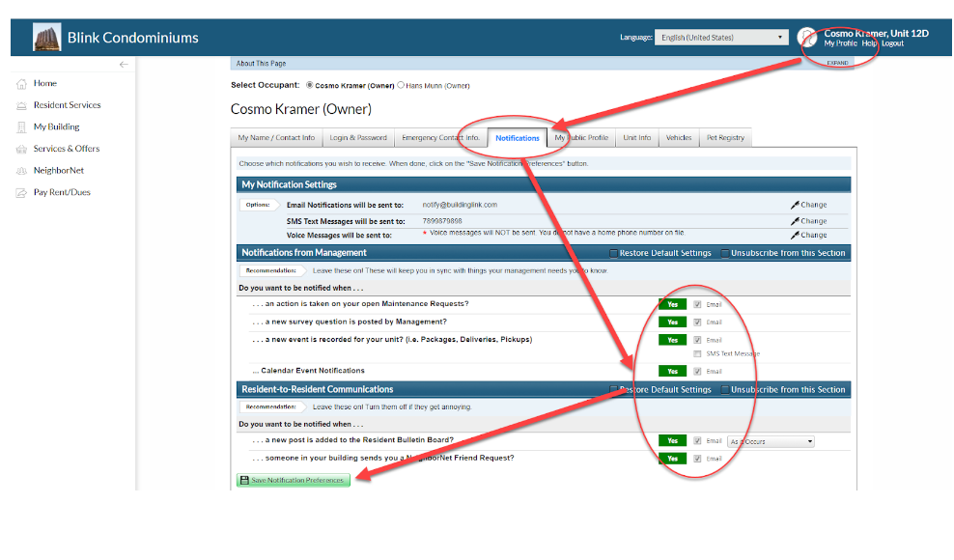Toggle Yes for Maintenance Requests notifications
This screenshot has width=954, height=560.
(x=672, y=304)
